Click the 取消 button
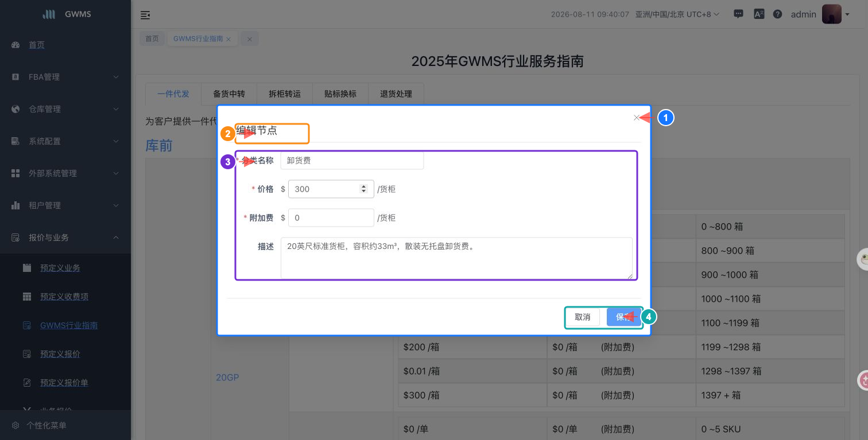 click(583, 317)
